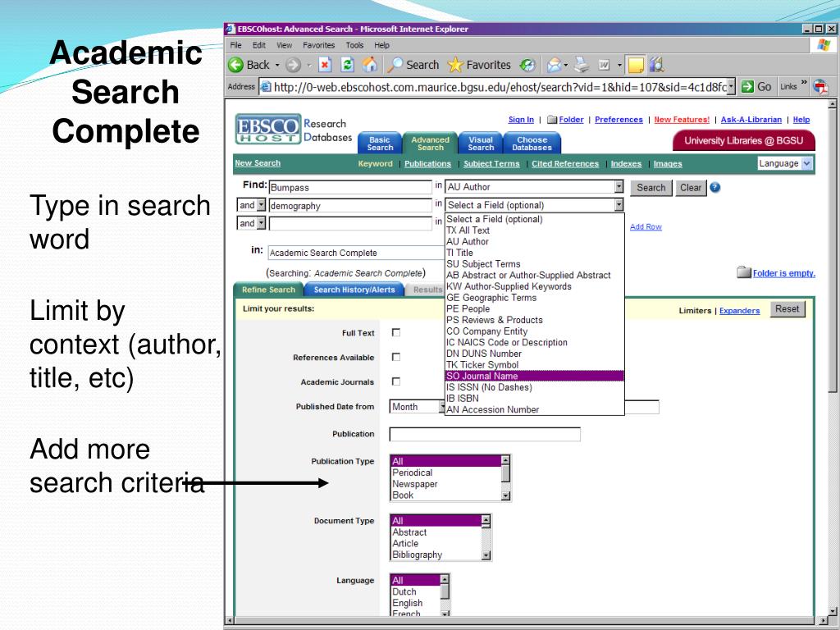Click the blue help question mark icon

click(714, 188)
